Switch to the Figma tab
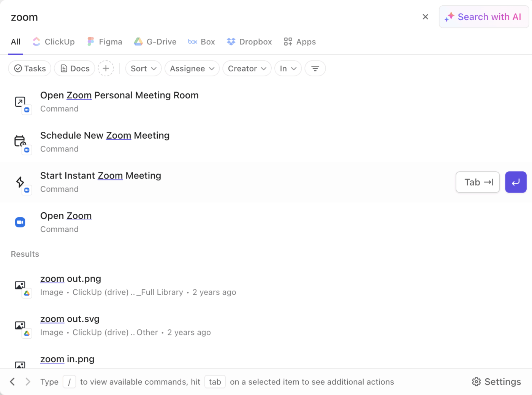532x395 pixels. coord(104,42)
